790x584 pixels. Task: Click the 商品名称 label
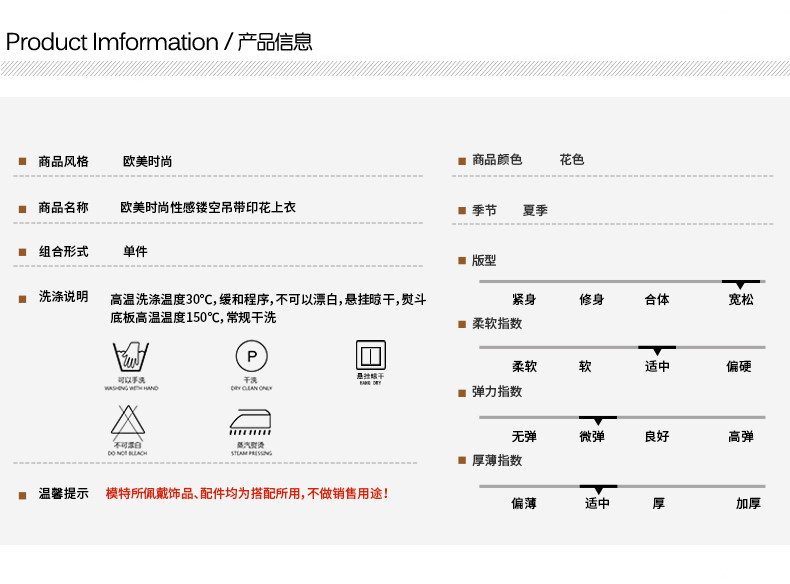63,207
